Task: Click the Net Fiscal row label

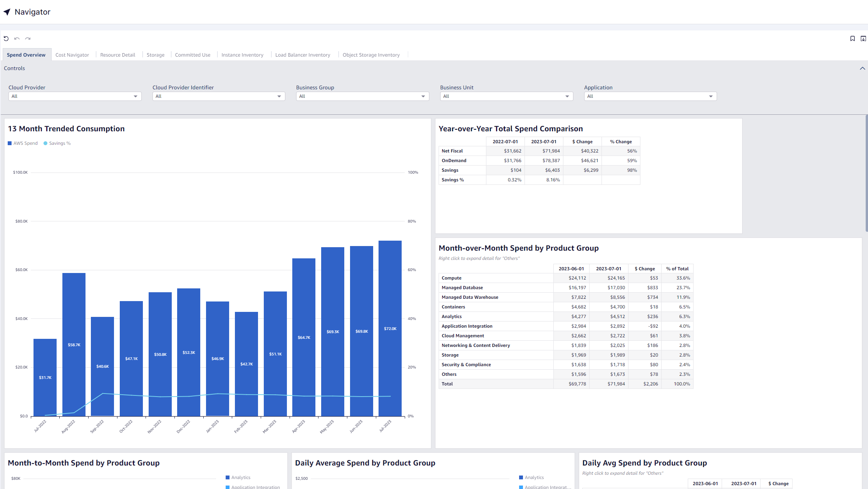Action: pos(452,151)
